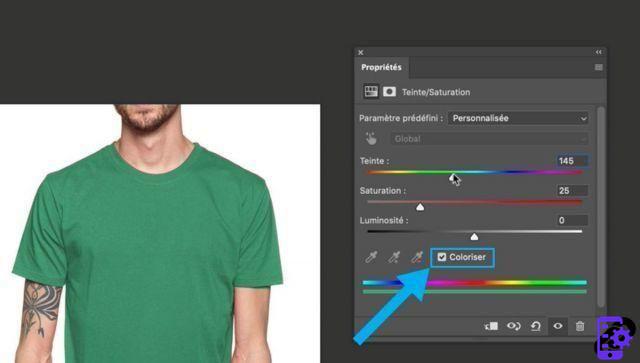The height and width of the screenshot is (363, 640).
Task: Click the Teinte hue slider handle
Action: pyautogui.click(x=453, y=178)
